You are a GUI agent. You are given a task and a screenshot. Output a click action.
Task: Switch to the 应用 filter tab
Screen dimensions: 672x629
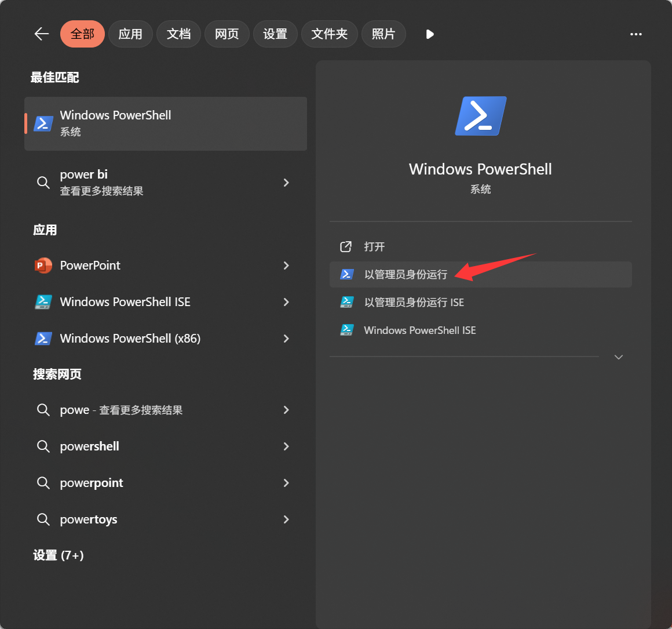(130, 34)
